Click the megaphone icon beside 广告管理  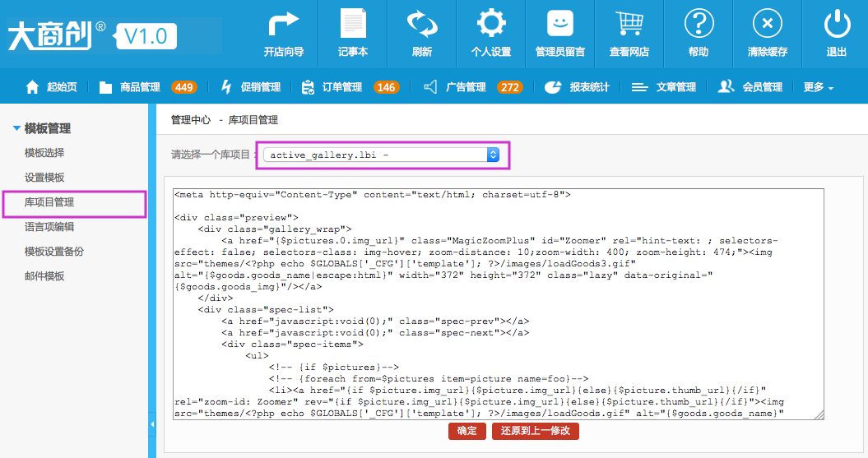(x=430, y=87)
